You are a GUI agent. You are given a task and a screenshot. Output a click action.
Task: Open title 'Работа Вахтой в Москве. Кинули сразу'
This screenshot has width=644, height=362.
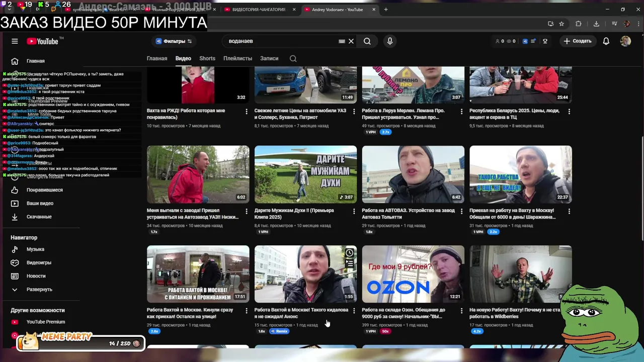pyautogui.click(x=190, y=313)
